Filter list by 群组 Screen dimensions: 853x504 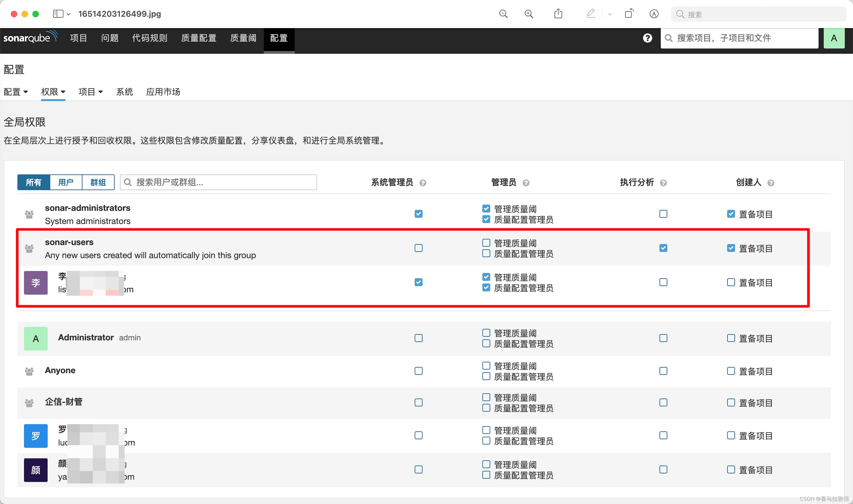tap(98, 182)
